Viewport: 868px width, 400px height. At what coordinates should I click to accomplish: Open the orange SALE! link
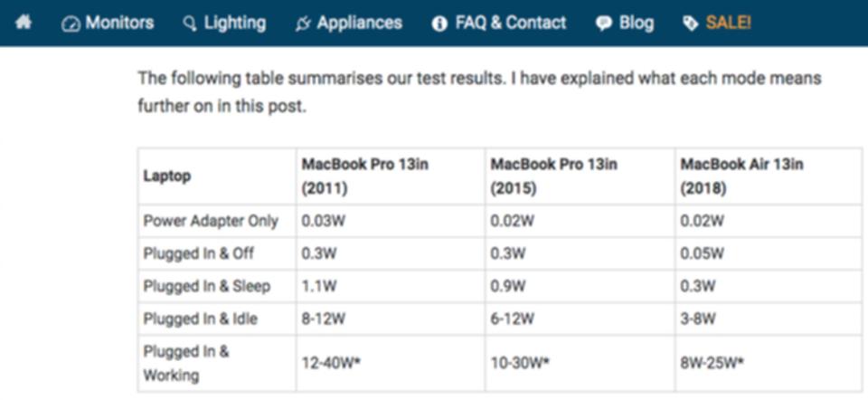coord(728,23)
